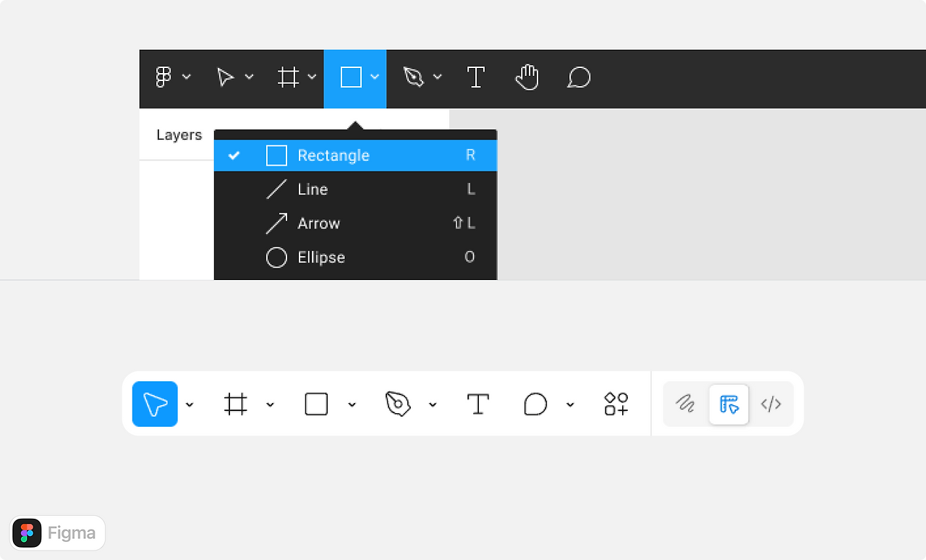The height and width of the screenshot is (560, 926).
Task: Open Frame tool chevron in white toolbar
Action: tap(270, 404)
